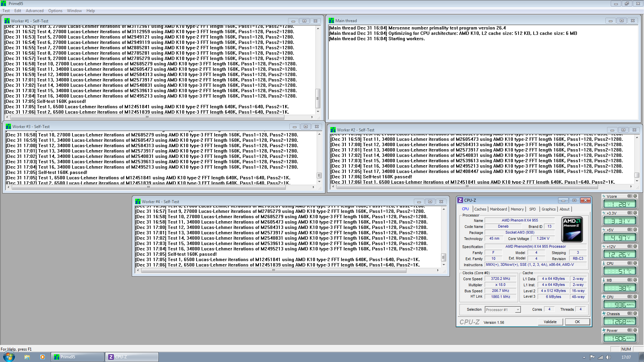Switch to the Memory tab in CPU-Z
Image resolution: width=644 pixels, height=362 pixels.
(x=517, y=209)
